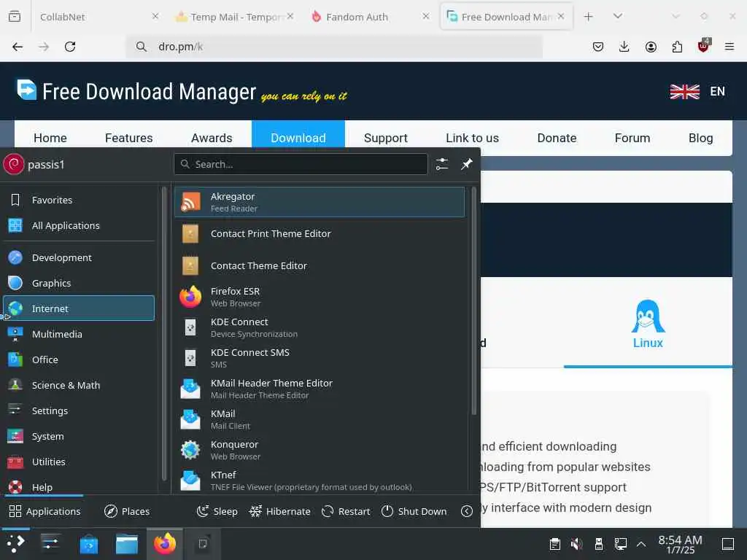Image resolution: width=747 pixels, height=560 pixels.
Task: Click the Restart button
Action: [346, 511]
